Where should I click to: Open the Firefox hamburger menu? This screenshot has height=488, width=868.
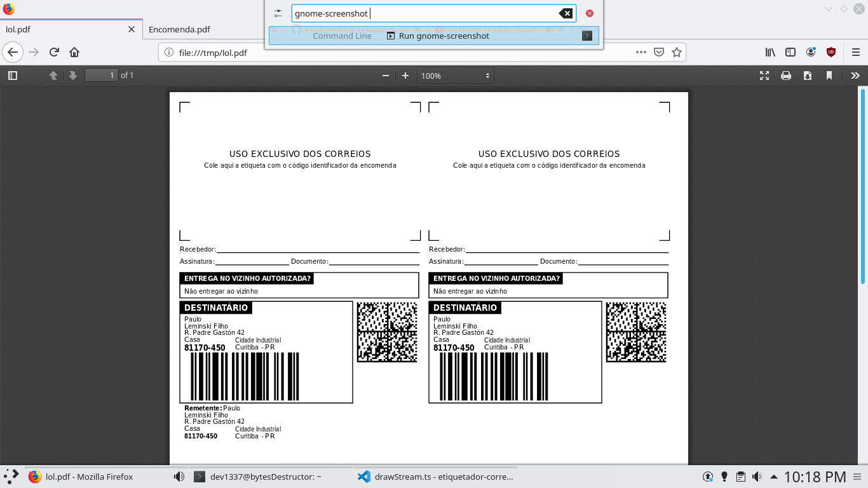856,52
